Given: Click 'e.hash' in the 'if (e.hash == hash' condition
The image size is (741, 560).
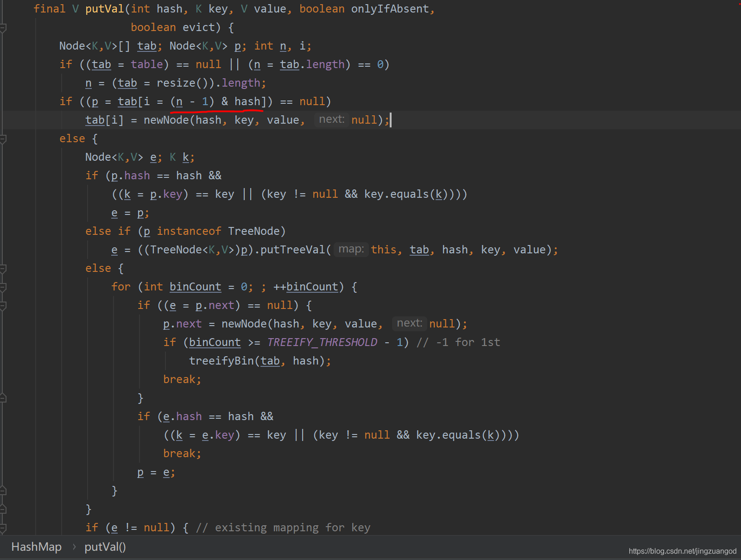Looking at the screenshot, I should (x=183, y=416).
